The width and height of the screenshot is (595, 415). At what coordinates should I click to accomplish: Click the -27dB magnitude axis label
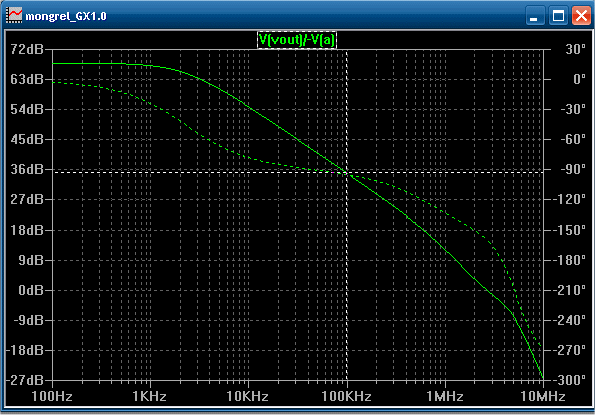[25, 380]
